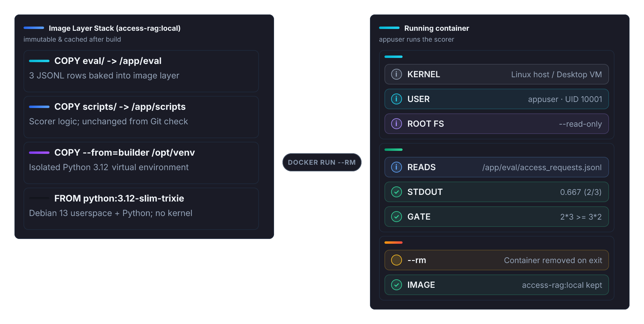Click the text 'Scorer logic; unchanged from Git check'
Viewport: 644px width, 324px height.
pos(108,121)
